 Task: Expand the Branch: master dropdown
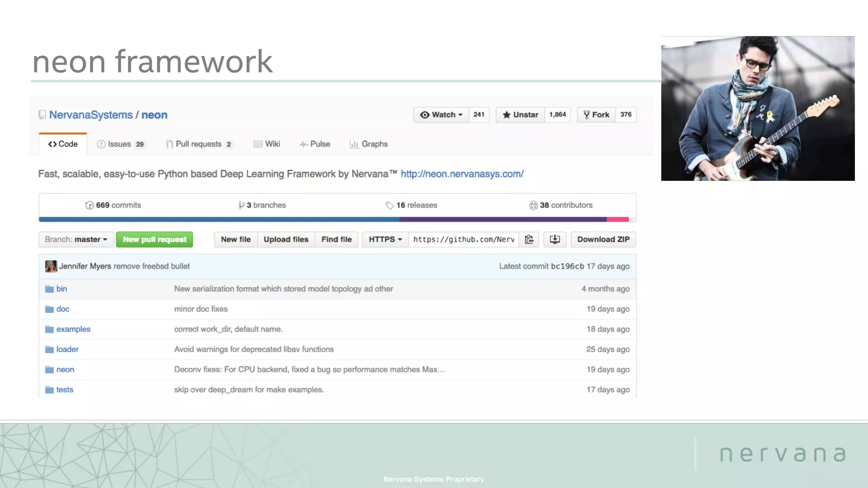76,239
